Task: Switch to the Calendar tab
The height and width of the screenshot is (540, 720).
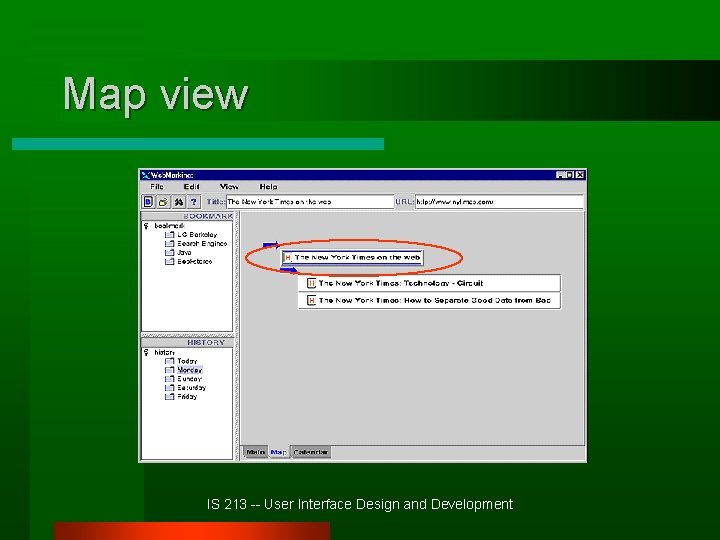Action: tap(310, 452)
